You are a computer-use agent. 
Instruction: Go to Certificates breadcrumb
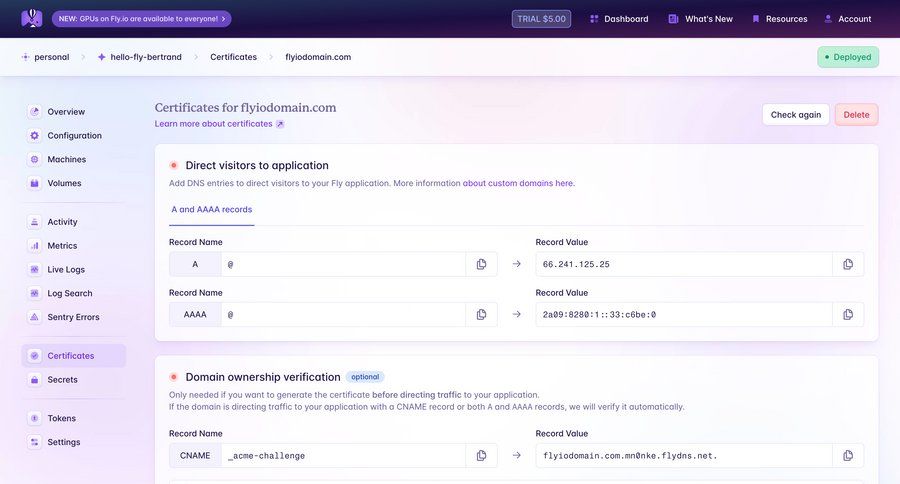233,57
